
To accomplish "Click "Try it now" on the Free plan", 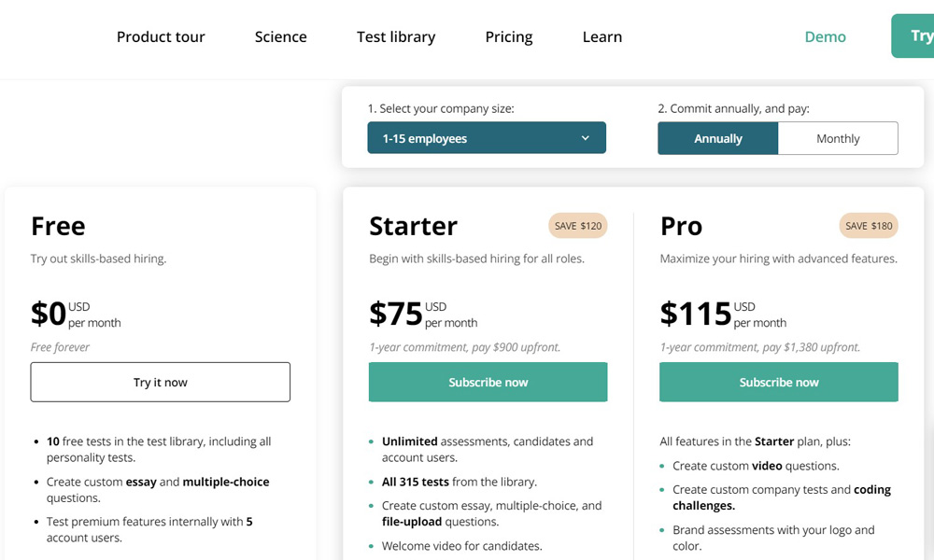I will click(160, 382).
